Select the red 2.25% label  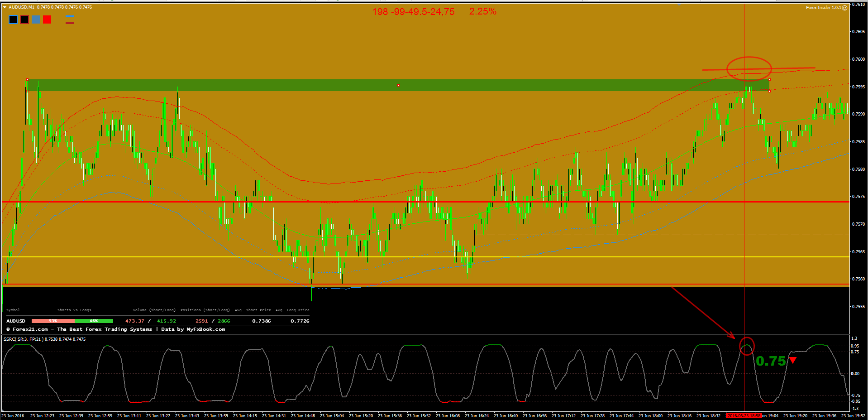click(x=482, y=11)
